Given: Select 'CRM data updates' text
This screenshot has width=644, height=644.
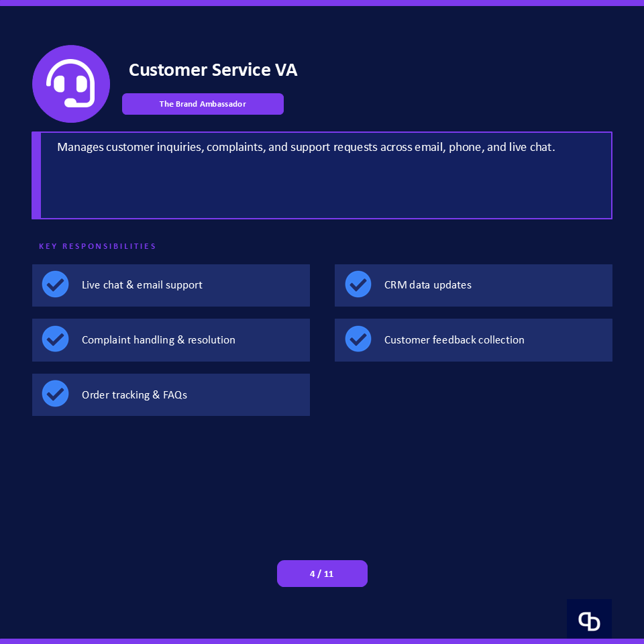Looking at the screenshot, I should point(427,284).
